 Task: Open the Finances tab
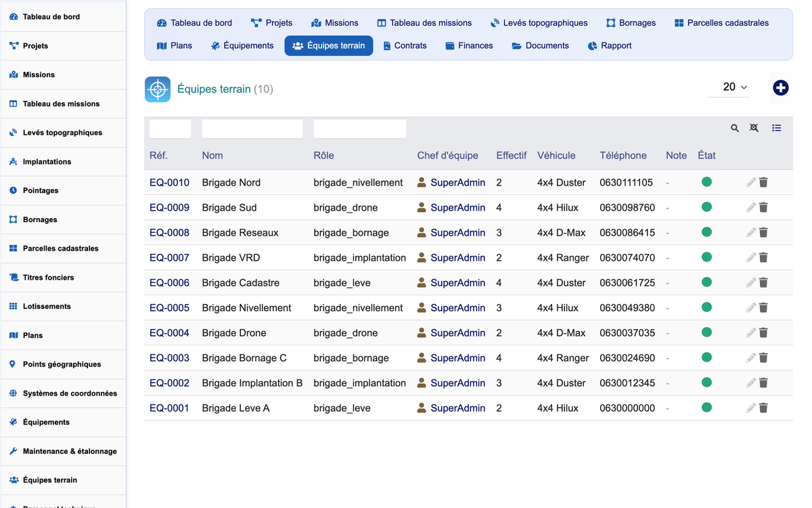469,46
